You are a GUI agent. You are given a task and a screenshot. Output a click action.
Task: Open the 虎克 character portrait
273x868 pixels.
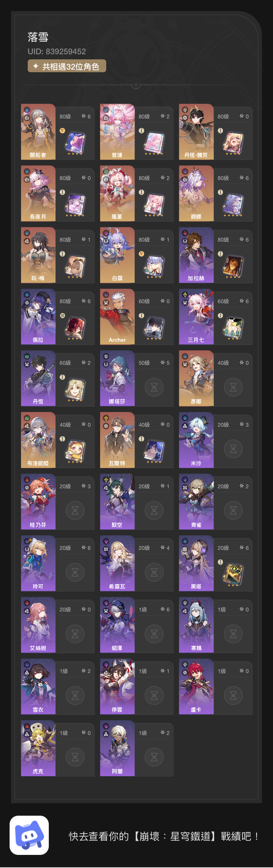pos(38,748)
